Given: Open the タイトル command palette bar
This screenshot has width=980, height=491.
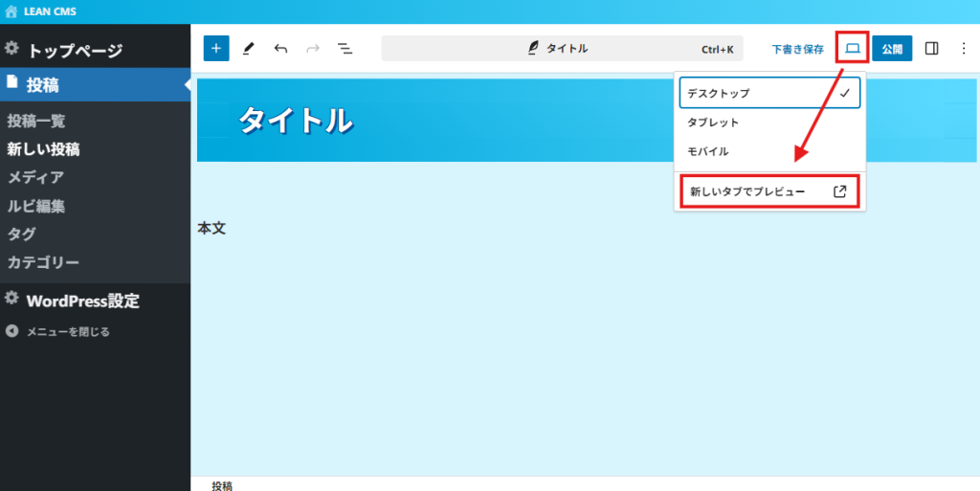Looking at the screenshot, I should pos(562,49).
